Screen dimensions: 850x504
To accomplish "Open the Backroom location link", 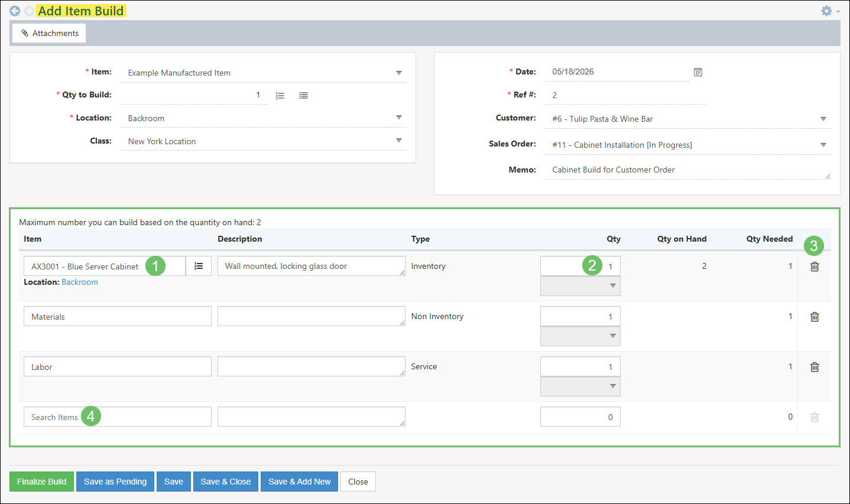I will [x=80, y=282].
